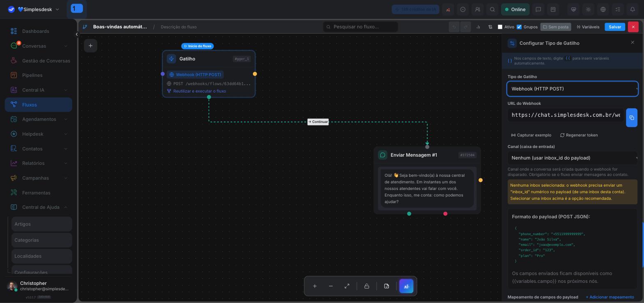The height and width of the screenshot is (303, 644).
Task: Expand the Simplesdesk workspace switcher
Action: [33, 9]
